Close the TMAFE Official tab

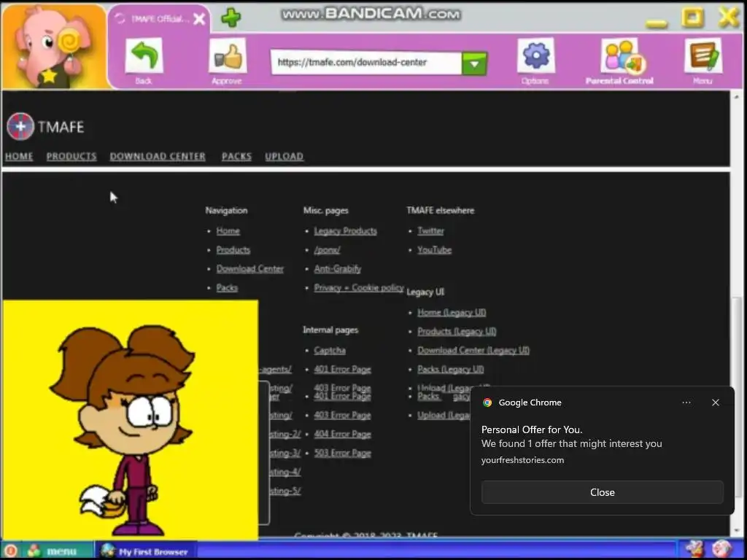pyautogui.click(x=199, y=18)
